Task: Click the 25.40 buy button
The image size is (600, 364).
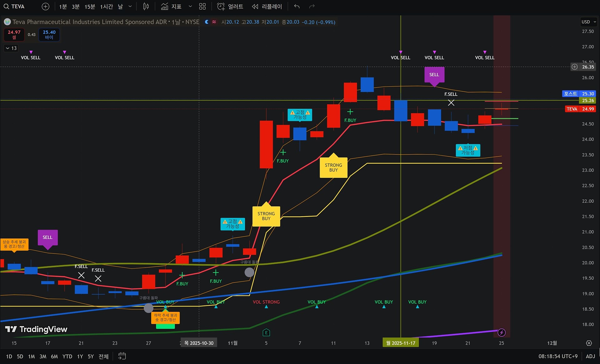Action: pos(49,34)
